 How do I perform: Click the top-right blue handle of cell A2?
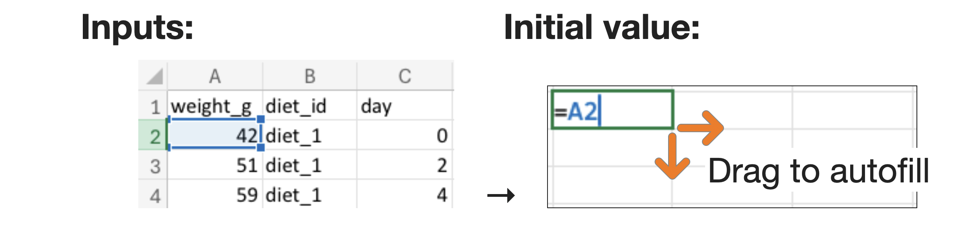click(x=260, y=119)
